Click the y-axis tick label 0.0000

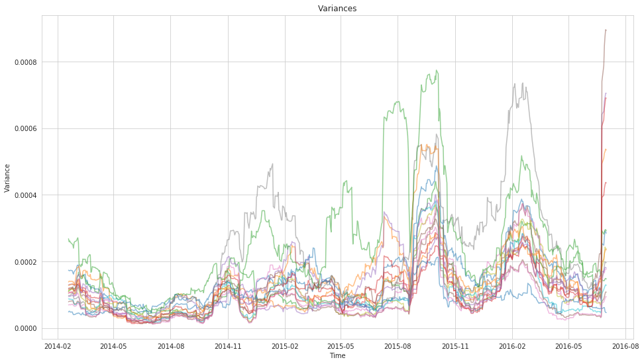tap(26, 329)
